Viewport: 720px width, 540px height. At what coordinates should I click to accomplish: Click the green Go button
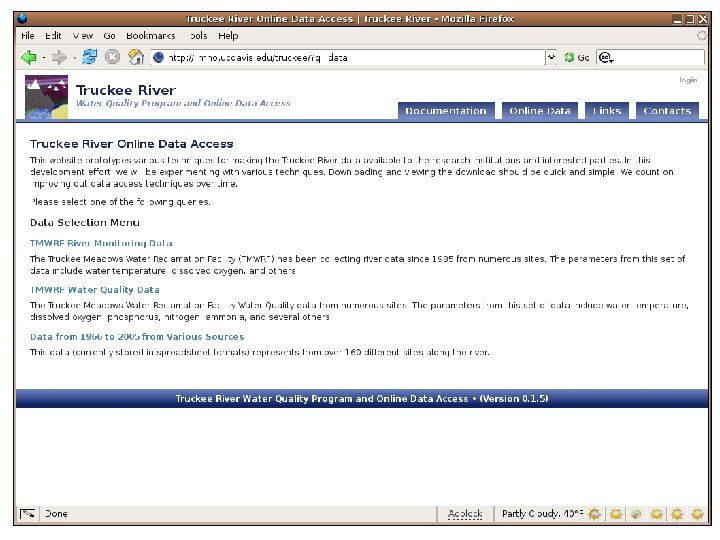pyautogui.click(x=576, y=57)
